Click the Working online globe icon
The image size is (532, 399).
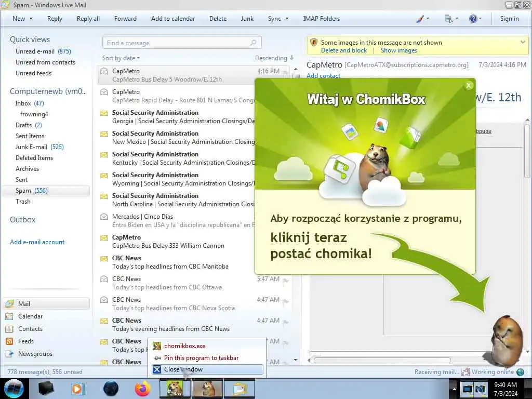click(520, 372)
